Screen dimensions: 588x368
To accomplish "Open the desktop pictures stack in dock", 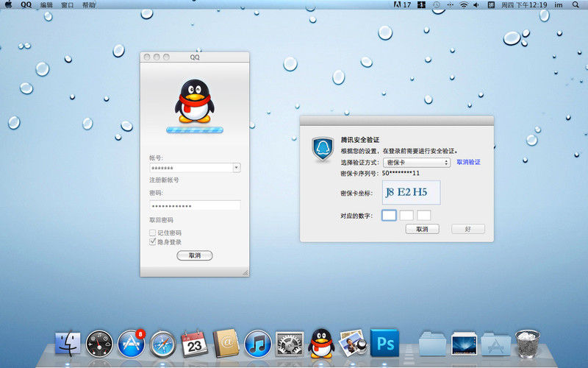I will click(465, 343).
